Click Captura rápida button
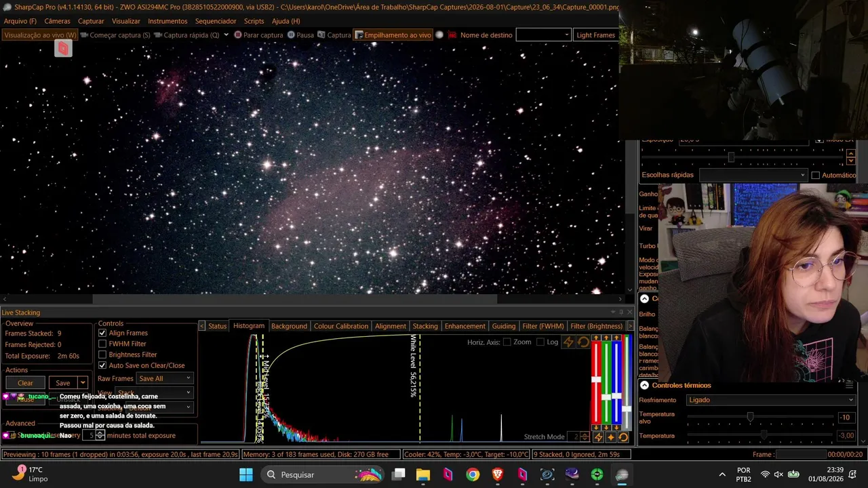Screen dimensions: 868x488 coord(187,35)
